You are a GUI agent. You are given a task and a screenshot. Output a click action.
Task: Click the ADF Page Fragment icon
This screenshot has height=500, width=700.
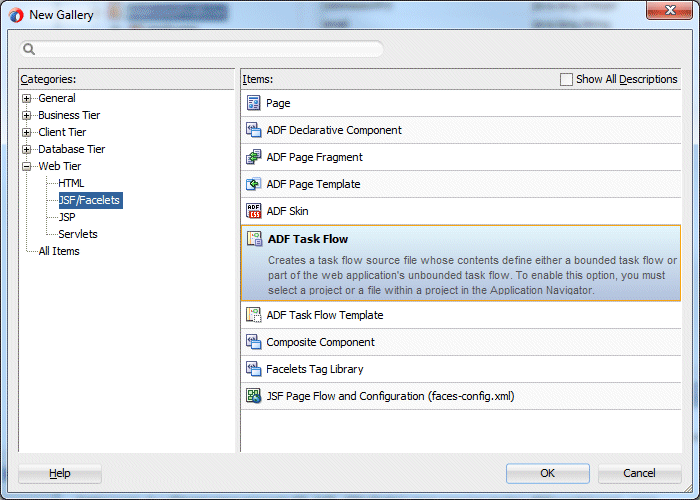click(254, 157)
